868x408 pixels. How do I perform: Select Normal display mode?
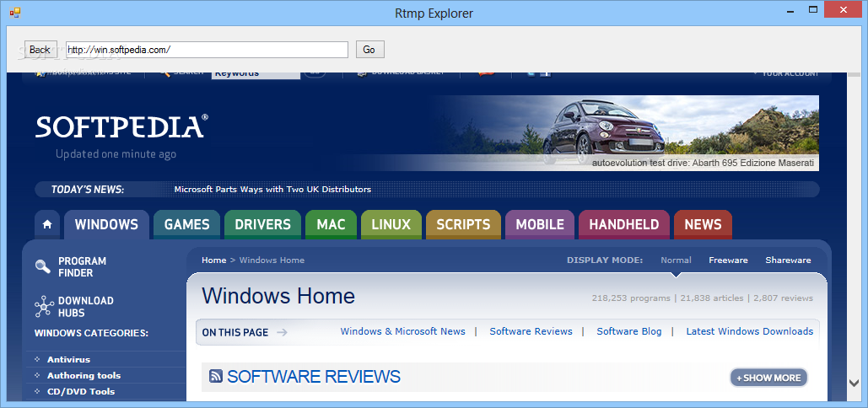point(676,260)
